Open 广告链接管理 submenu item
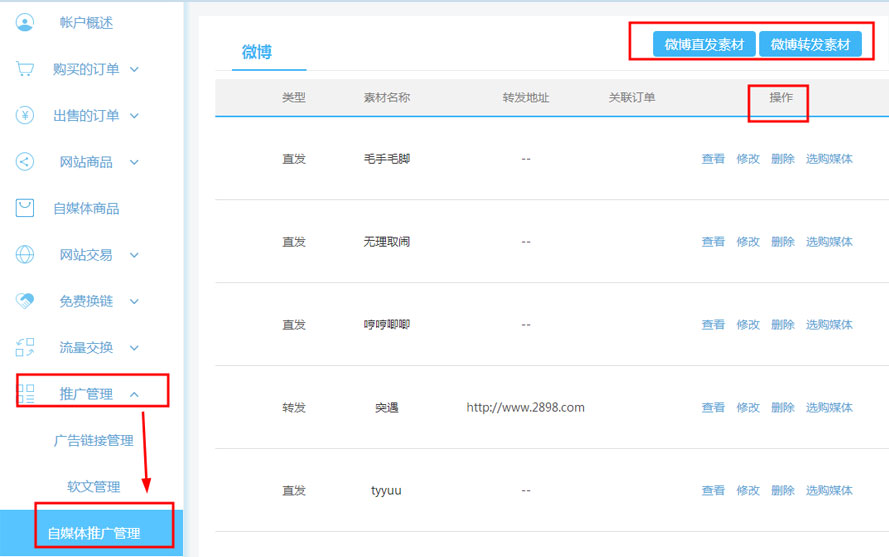The image size is (889, 557). coord(93,441)
